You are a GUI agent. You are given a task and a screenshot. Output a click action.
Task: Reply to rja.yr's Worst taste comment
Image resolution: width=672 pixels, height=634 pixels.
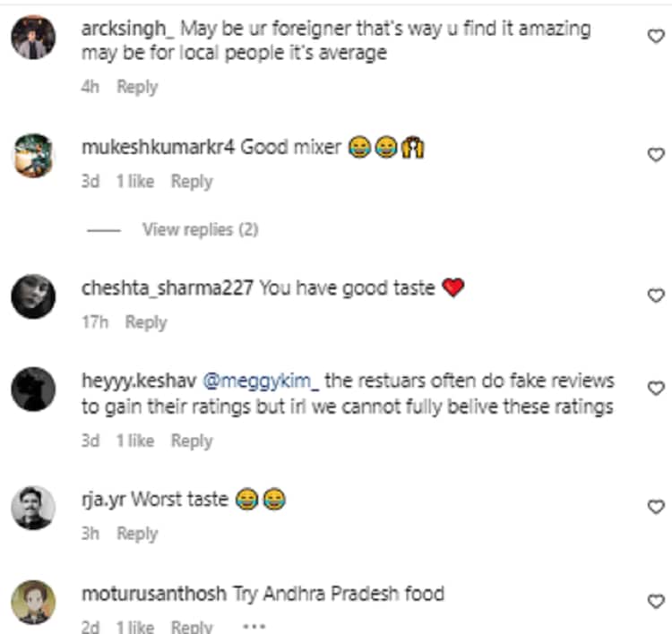[137, 533]
